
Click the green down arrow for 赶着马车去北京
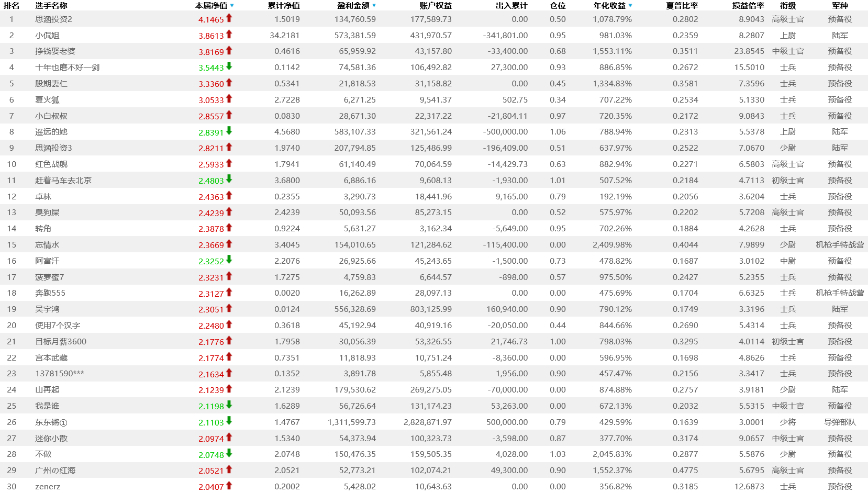tap(229, 180)
